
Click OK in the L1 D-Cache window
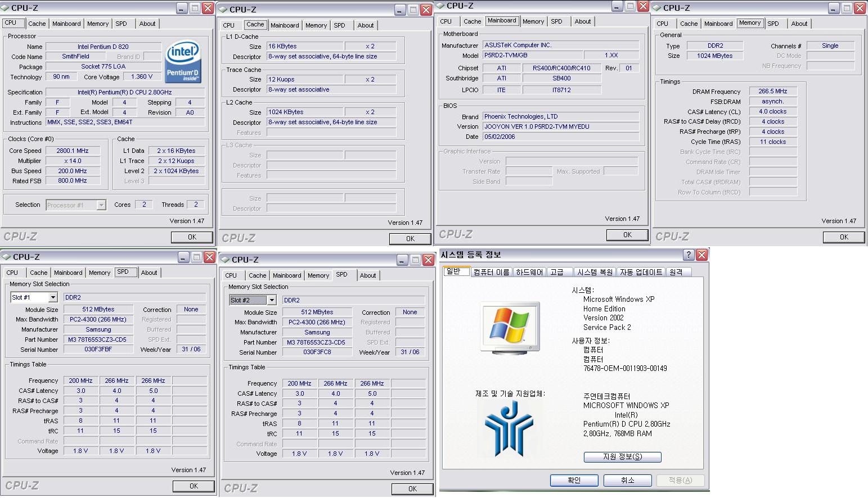coord(411,239)
